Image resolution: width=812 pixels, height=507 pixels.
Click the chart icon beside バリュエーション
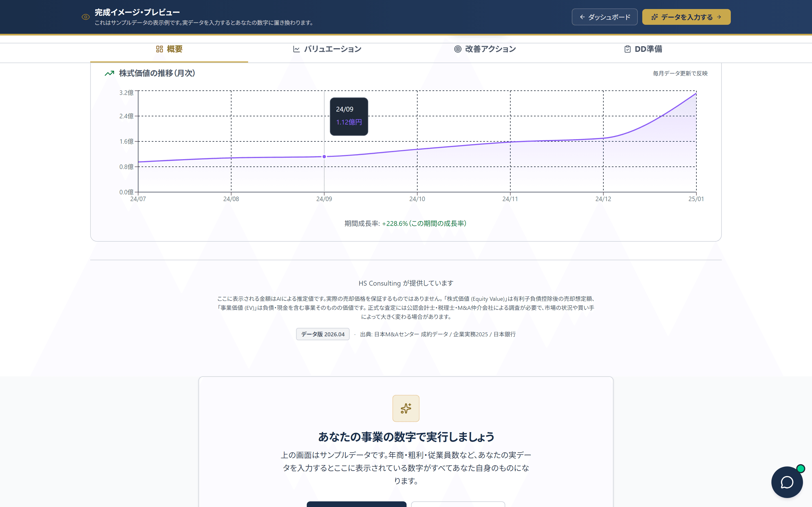296,49
